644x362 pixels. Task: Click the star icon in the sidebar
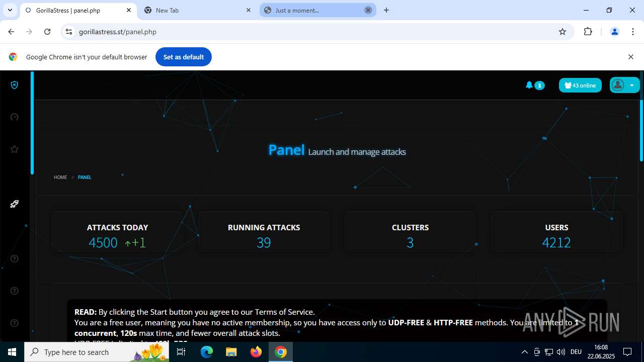pyautogui.click(x=15, y=149)
